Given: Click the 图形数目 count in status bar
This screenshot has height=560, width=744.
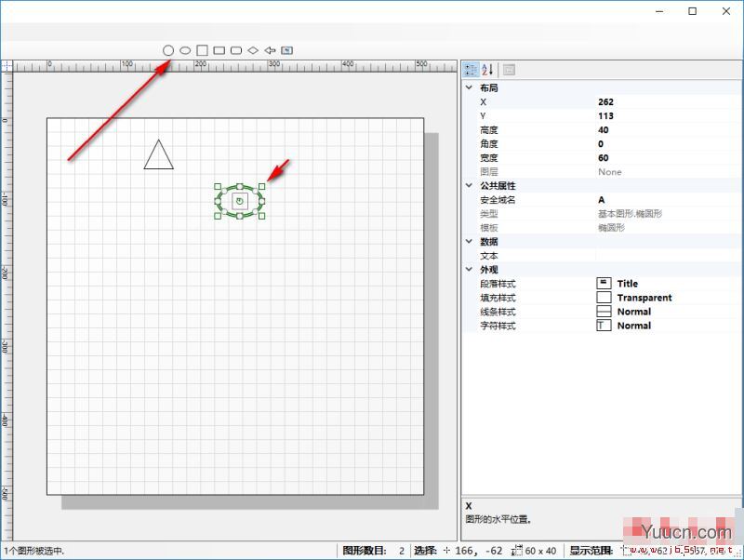Looking at the screenshot, I should pyautogui.click(x=402, y=551).
